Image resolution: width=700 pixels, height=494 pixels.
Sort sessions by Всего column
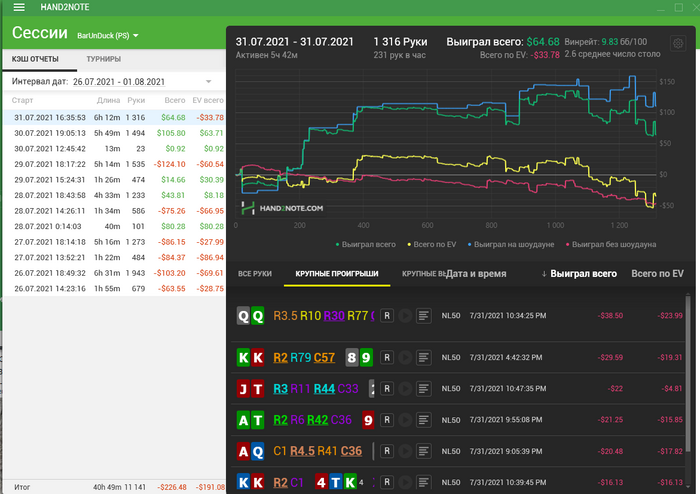(175, 100)
